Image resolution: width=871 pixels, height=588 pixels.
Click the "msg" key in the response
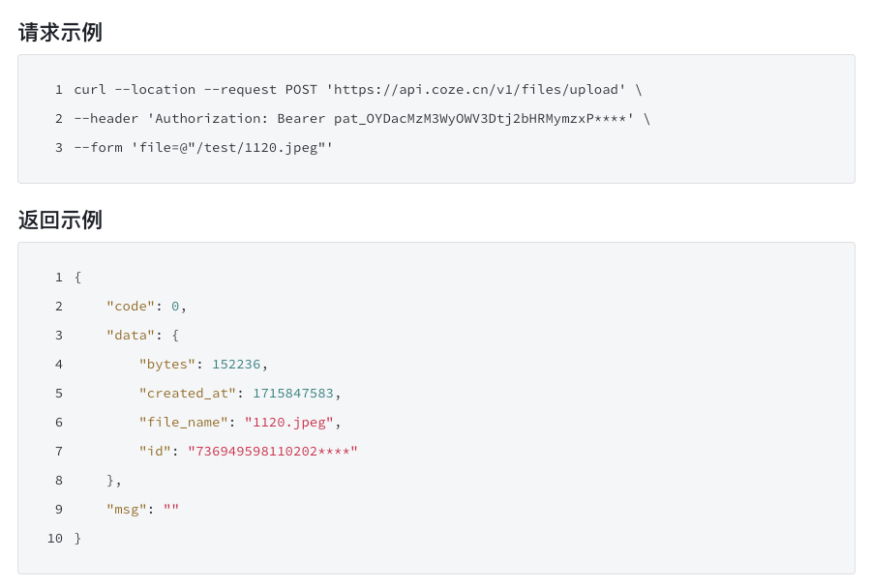click(127, 510)
